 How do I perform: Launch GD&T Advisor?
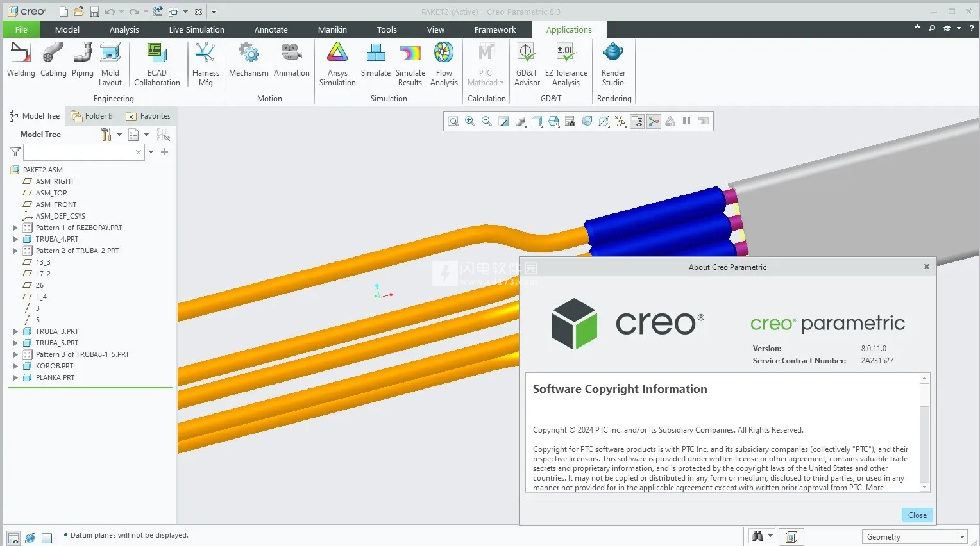coord(527,64)
